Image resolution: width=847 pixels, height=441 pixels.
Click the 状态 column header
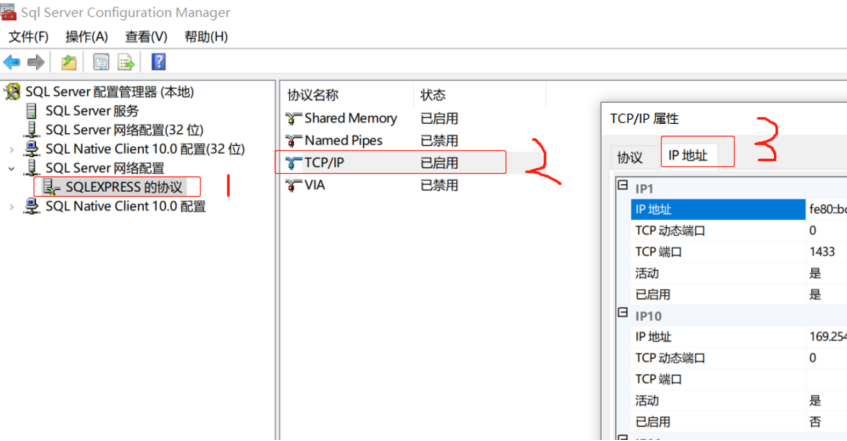click(433, 95)
